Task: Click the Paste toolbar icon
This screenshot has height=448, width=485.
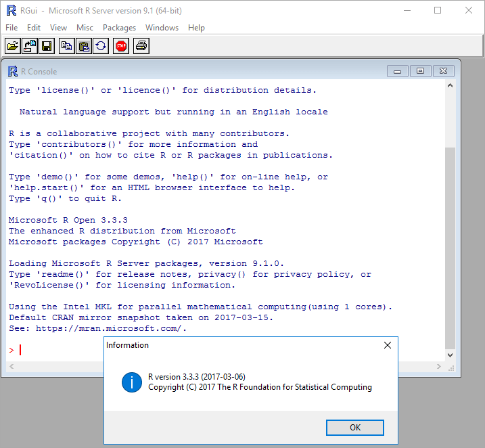Action: [x=84, y=46]
